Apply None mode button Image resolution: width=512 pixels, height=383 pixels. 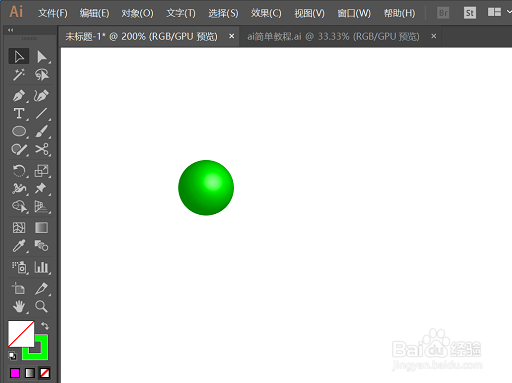coord(45,373)
